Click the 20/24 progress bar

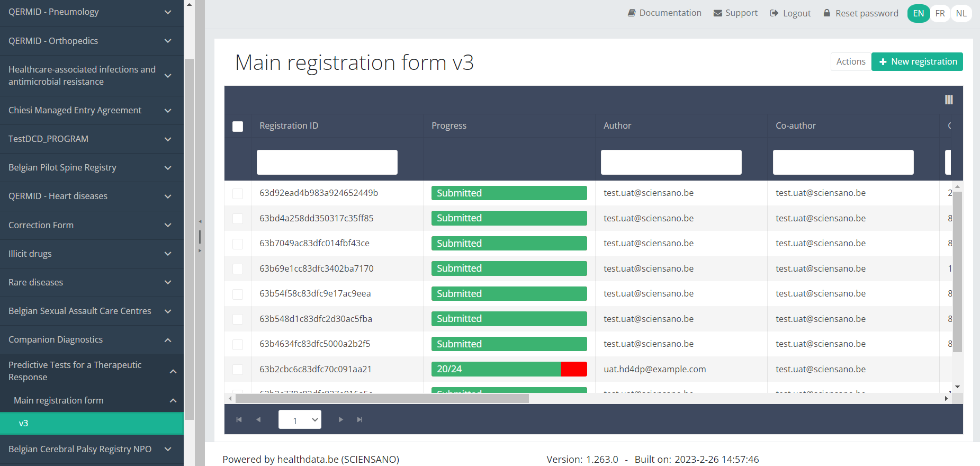coord(509,369)
